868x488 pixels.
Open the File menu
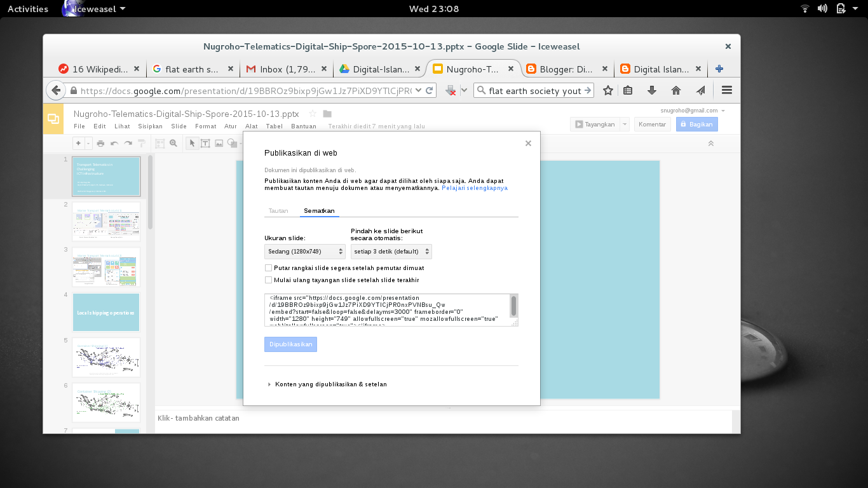click(79, 126)
